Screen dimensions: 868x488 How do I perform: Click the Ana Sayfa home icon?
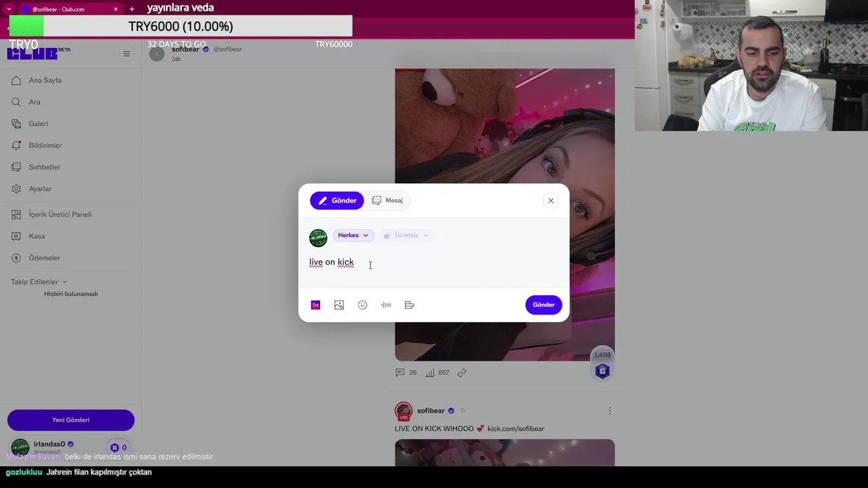(x=16, y=81)
